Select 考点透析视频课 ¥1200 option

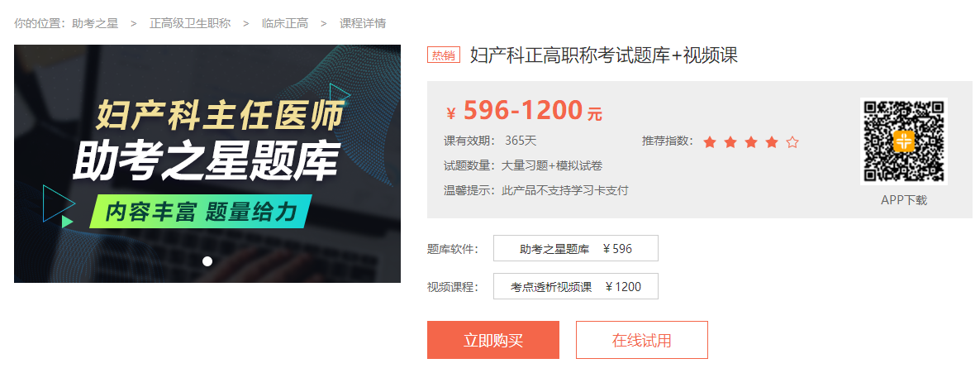[576, 287]
